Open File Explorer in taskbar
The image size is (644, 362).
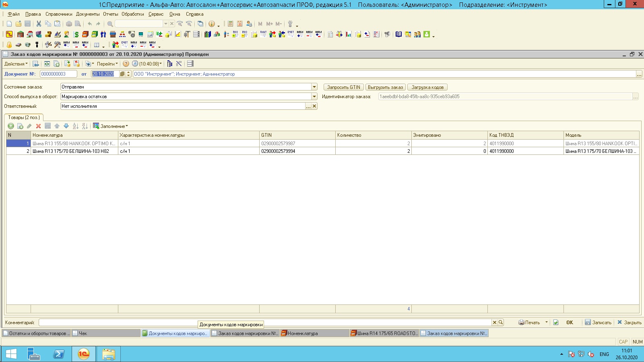point(109,354)
